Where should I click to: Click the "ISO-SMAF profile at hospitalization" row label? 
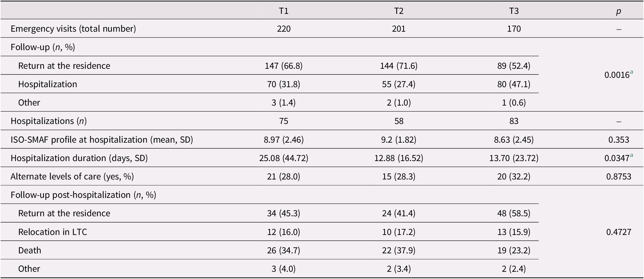(102, 140)
